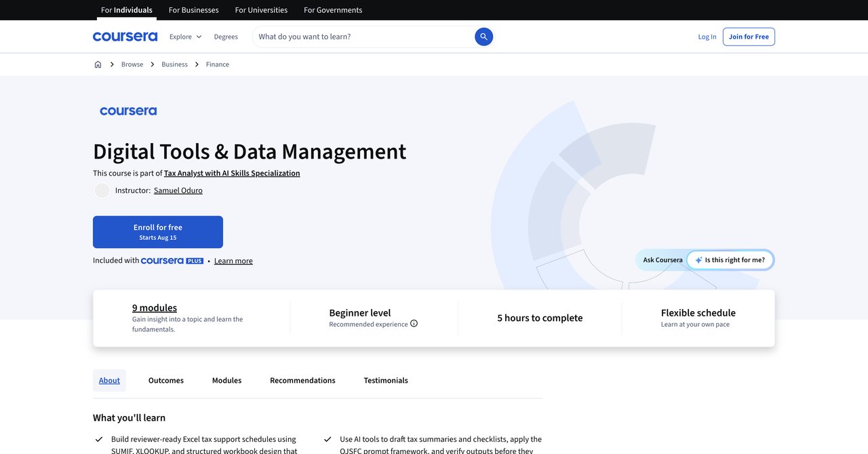This screenshot has height=454, width=868.
Task: Click Recommended experience text
Action: point(369,325)
